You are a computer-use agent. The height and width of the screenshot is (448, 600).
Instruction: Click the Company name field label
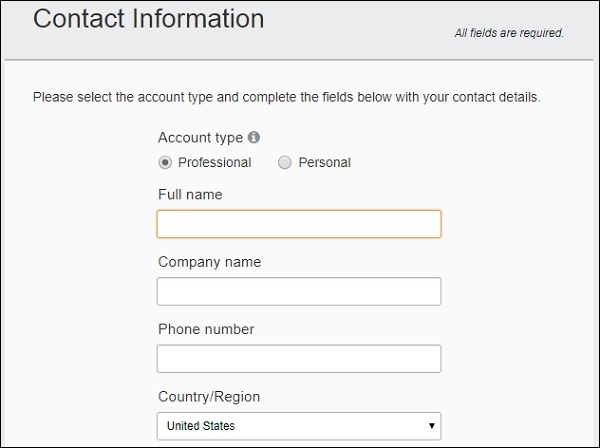pos(209,262)
